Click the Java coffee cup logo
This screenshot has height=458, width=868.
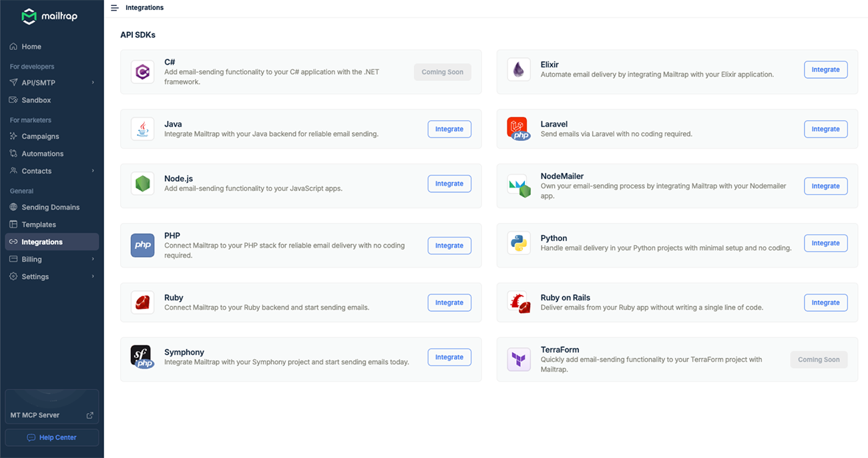[x=142, y=129]
